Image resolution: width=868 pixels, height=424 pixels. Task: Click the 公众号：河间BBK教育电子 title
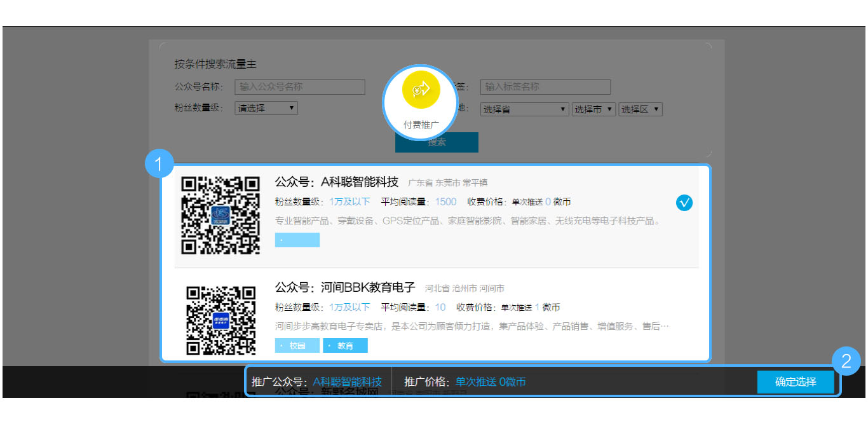344,287
